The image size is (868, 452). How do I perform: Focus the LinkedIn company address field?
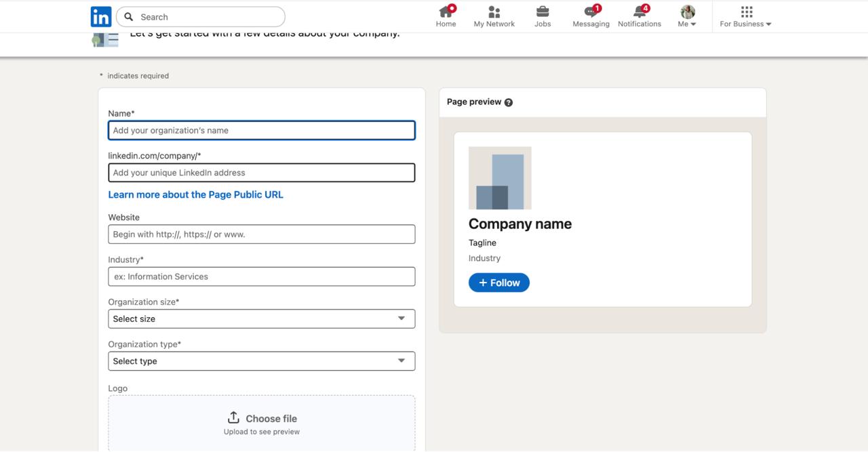[261, 173]
